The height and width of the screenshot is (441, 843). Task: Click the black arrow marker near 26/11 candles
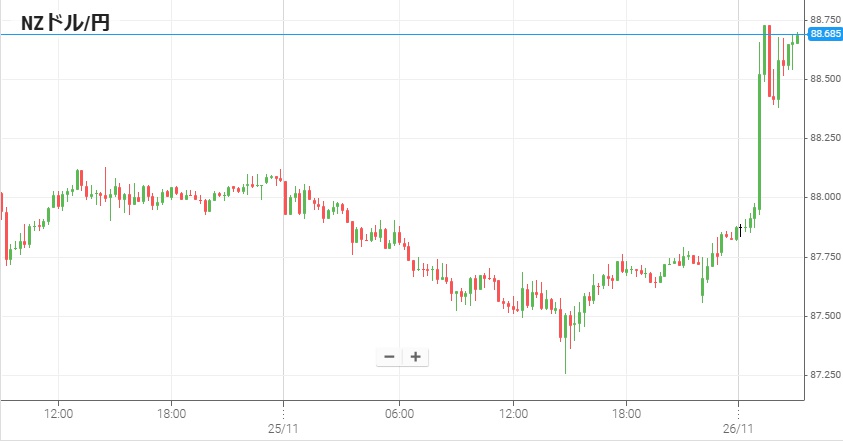[x=740, y=229]
